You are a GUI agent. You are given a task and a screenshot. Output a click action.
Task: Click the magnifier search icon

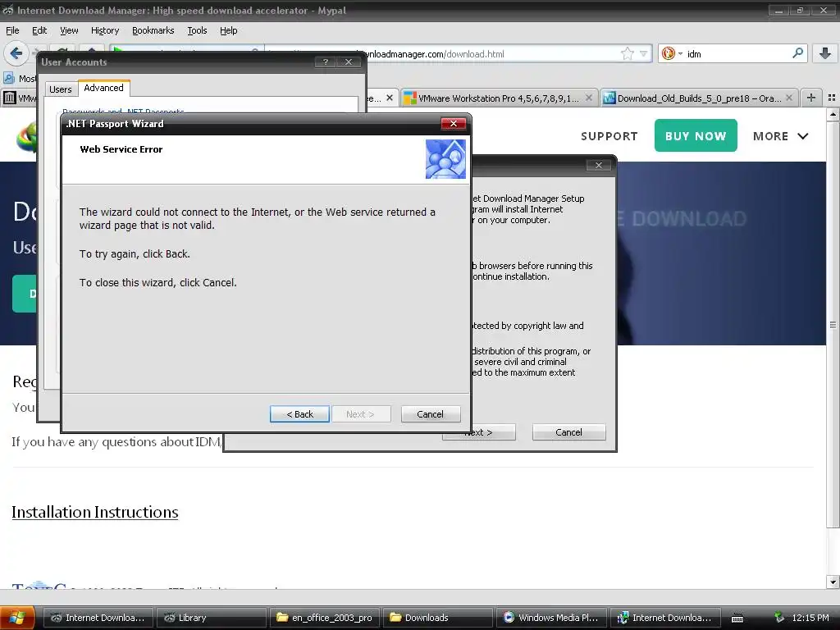[x=797, y=53]
